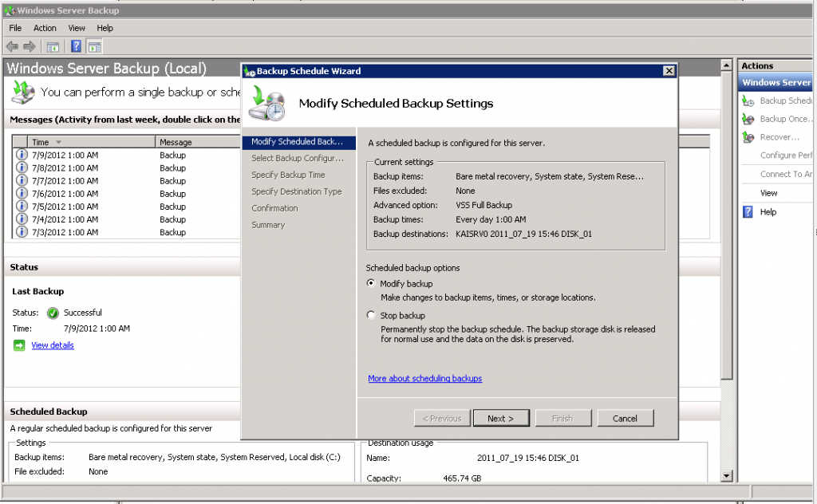The width and height of the screenshot is (817, 504).
Task: Click the Back arrow in the toolbar
Action: (x=12, y=46)
